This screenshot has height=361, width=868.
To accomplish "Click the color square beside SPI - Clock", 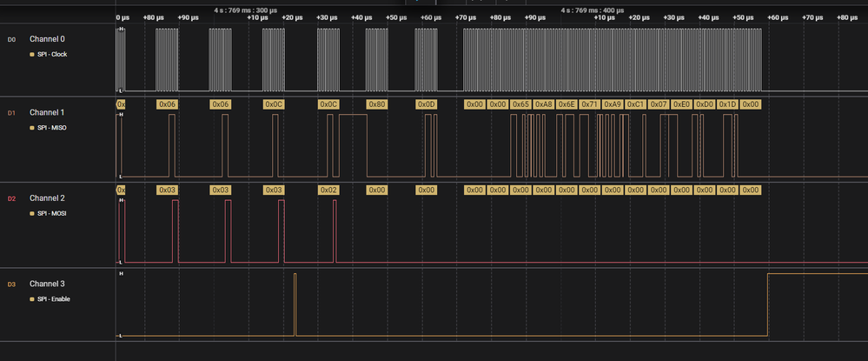I will point(33,54).
